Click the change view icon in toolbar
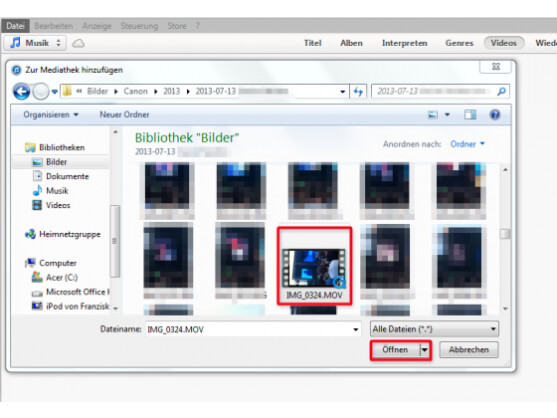 click(432, 115)
